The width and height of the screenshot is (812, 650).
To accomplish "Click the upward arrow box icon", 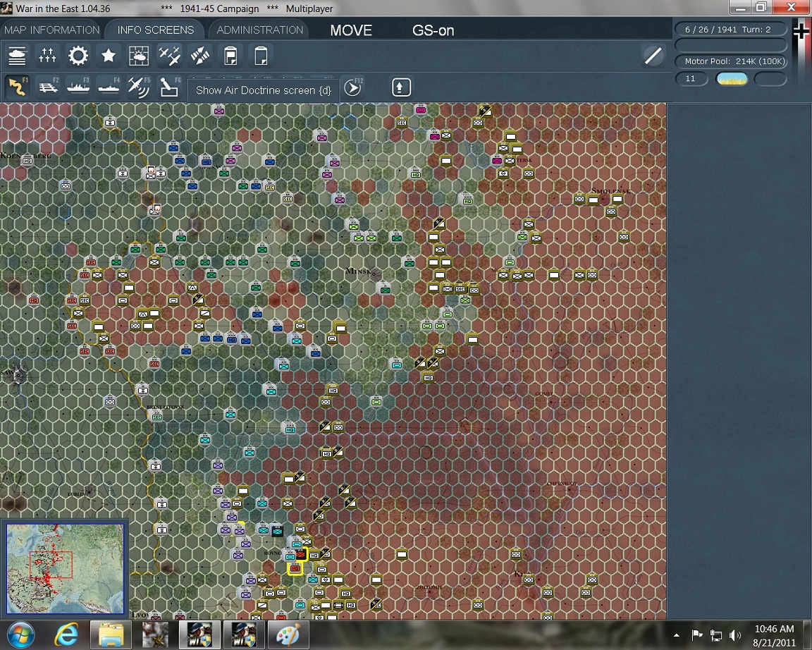I will point(401,87).
